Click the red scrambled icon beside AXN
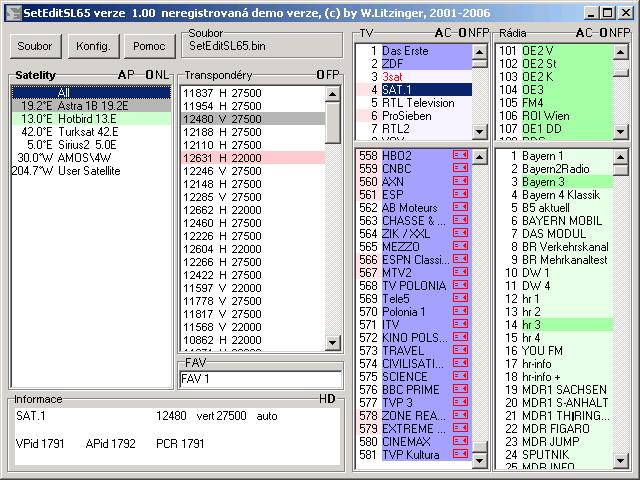Screen dimensions: 640x480 [x=460, y=181]
